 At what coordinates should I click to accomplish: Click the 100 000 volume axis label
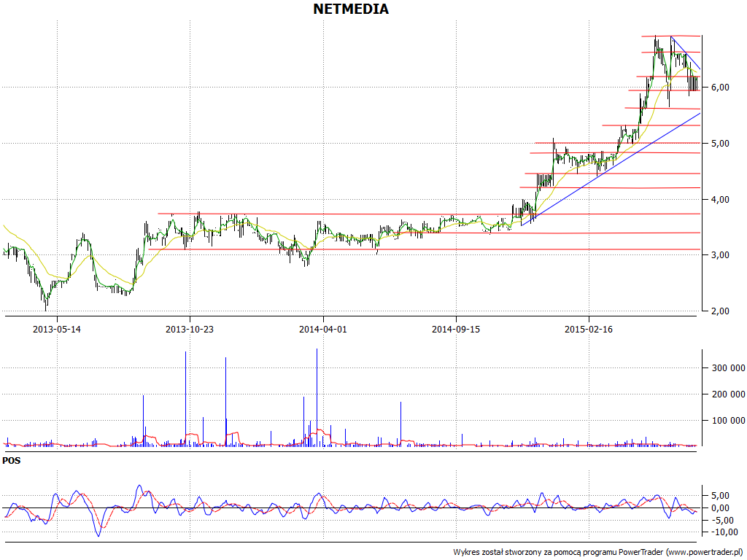point(729,420)
